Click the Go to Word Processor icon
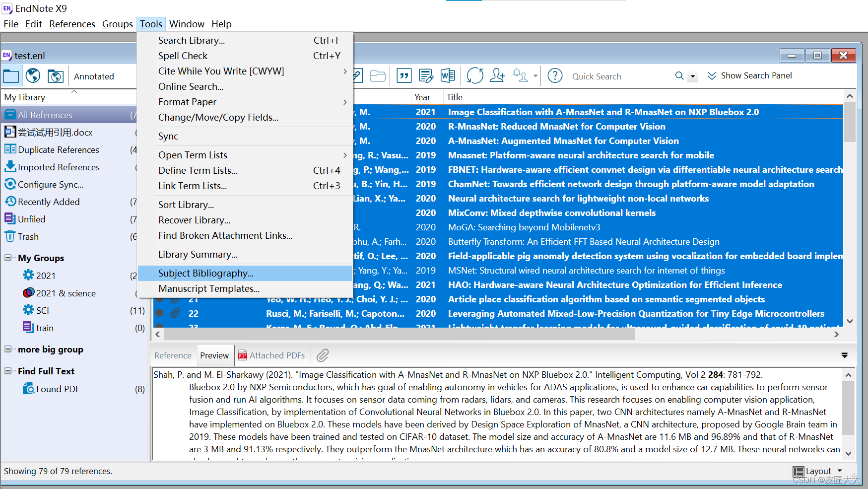This screenshot has width=868, height=489. 448,76
